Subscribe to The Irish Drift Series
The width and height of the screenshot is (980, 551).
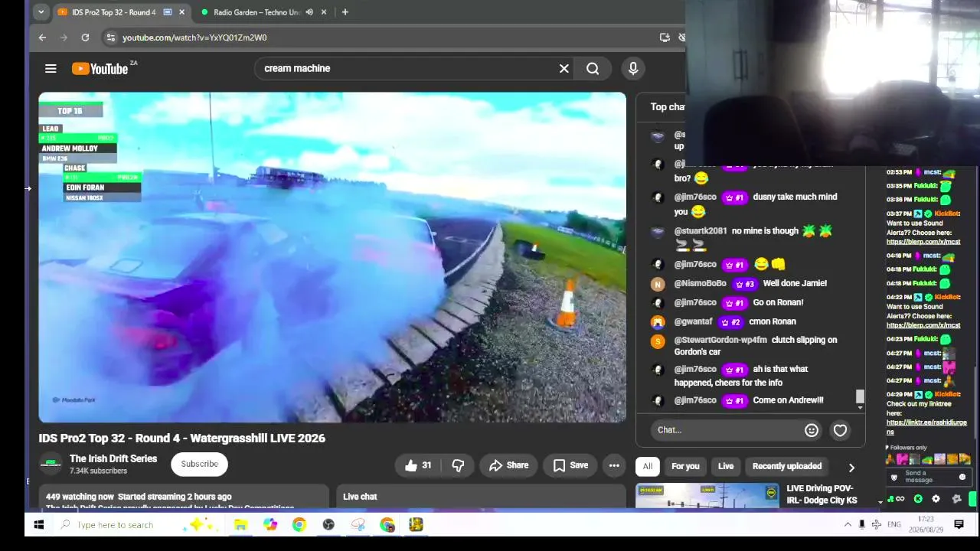tap(199, 464)
